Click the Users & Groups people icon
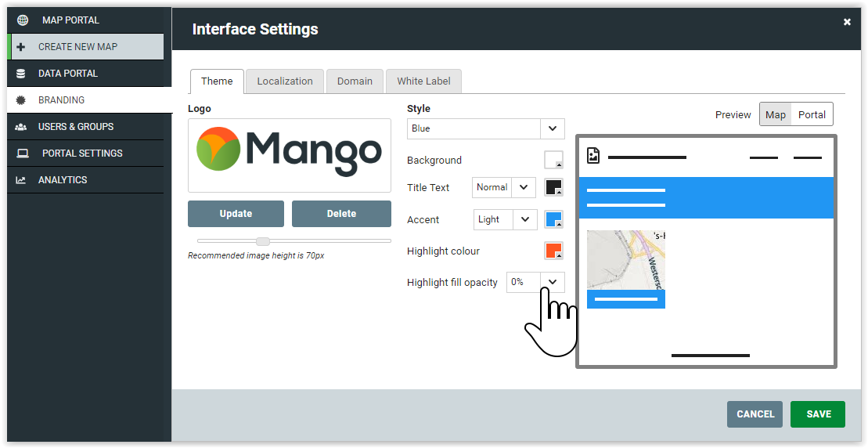This screenshot has width=868, height=448. coord(21,127)
